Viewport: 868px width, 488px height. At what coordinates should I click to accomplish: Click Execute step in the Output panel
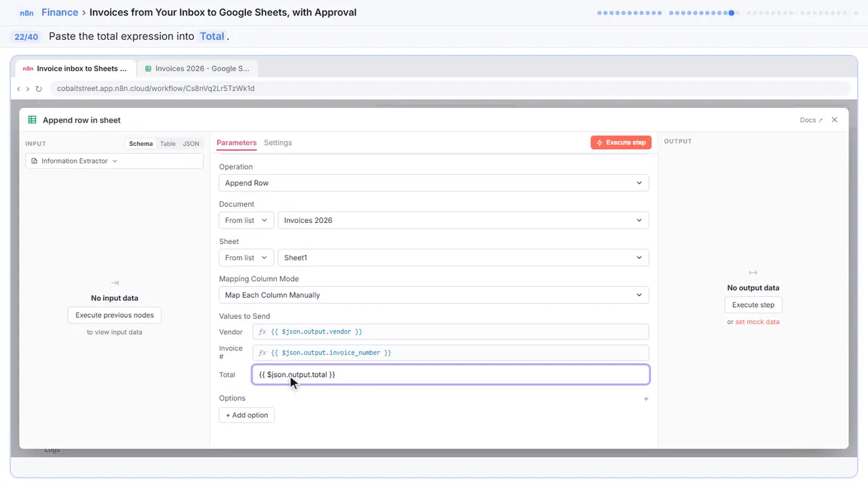point(753,305)
